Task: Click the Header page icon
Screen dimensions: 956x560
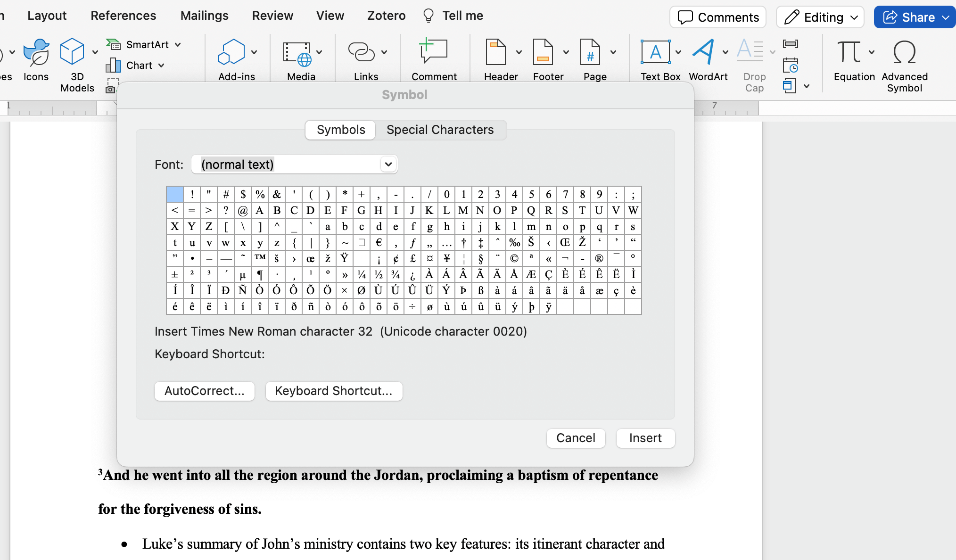Action: 495,52
